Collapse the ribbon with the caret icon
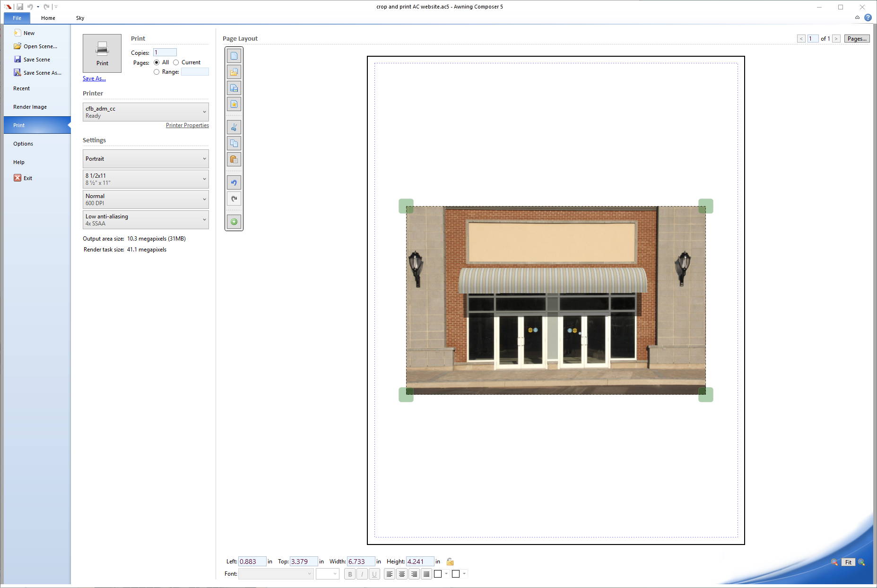The width and height of the screenshot is (877, 588). tap(857, 17)
